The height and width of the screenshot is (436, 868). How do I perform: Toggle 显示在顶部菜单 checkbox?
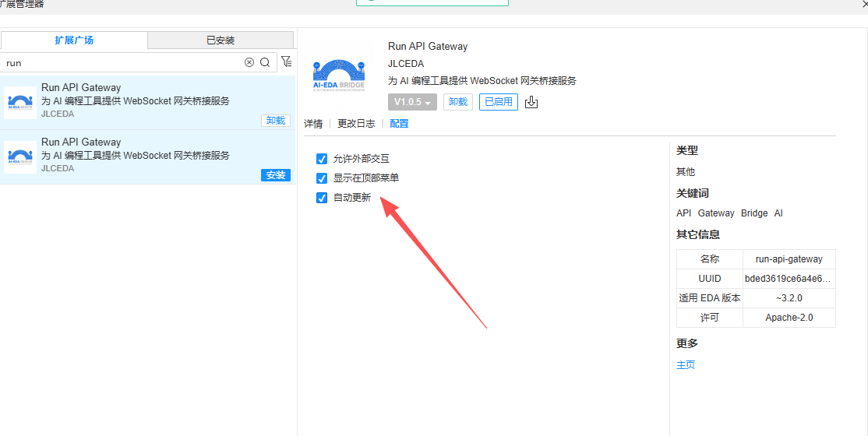click(x=322, y=178)
